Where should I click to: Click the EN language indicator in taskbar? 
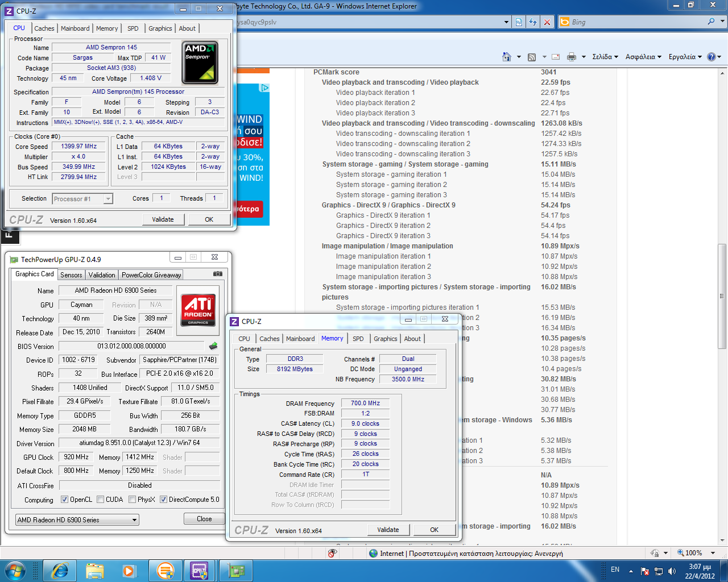[x=615, y=569]
